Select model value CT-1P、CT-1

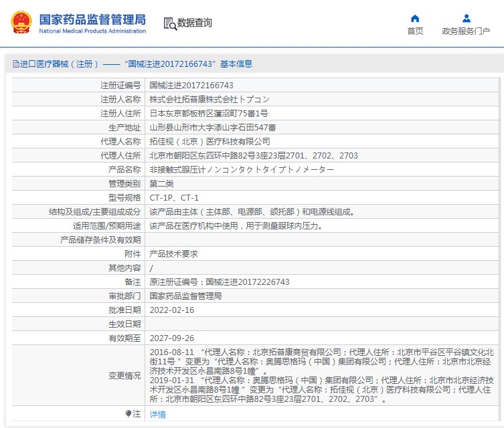pyautogui.click(x=174, y=198)
